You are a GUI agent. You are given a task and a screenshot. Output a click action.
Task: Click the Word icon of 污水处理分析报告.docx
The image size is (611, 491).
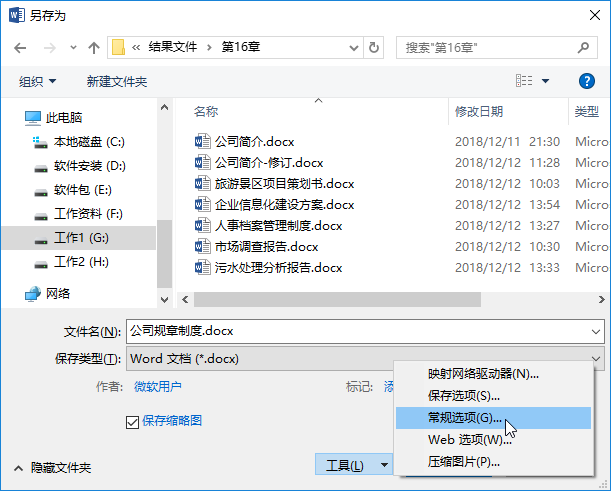click(x=202, y=267)
